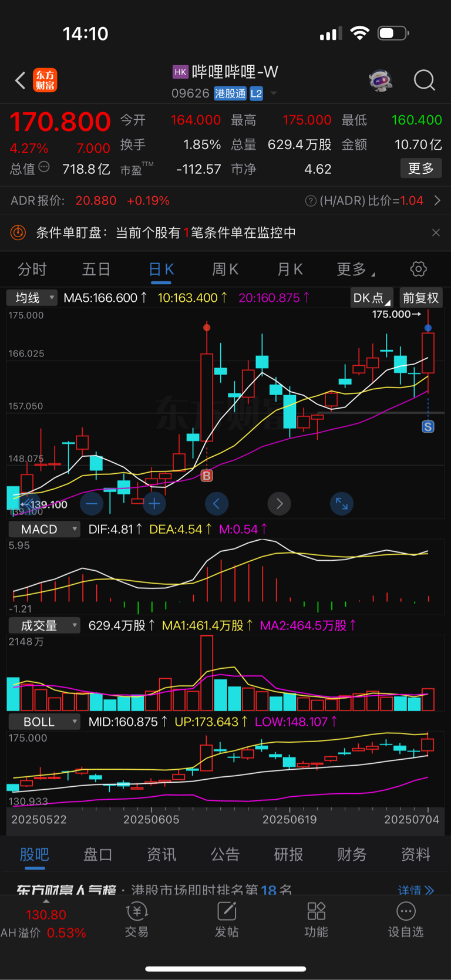The width and height of the screenshot is (451, 980).
Task: Tap the back arrow icon
Action: coord(21,80)
